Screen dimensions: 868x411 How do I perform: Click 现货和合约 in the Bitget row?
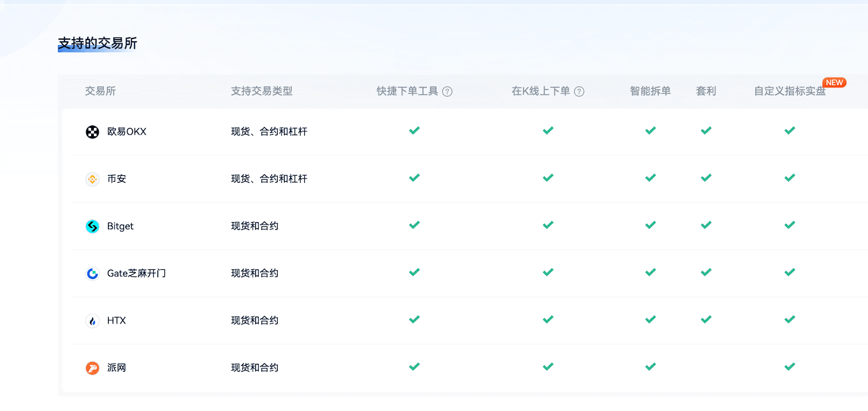255,226
